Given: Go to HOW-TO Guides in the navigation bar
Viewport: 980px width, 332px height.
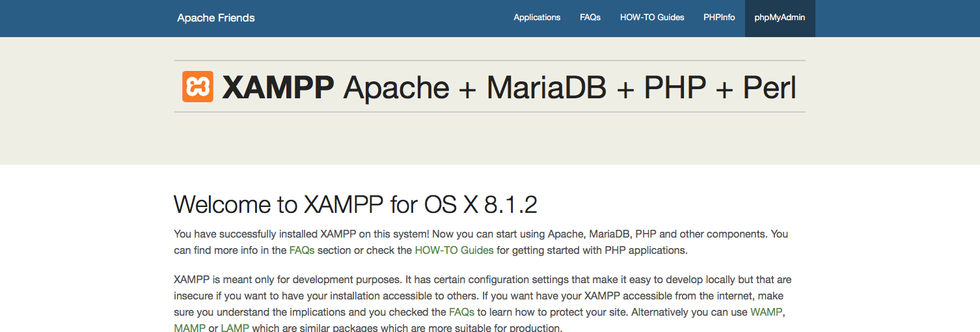Looking at the screenshot, I should click(x=652, y=18).
